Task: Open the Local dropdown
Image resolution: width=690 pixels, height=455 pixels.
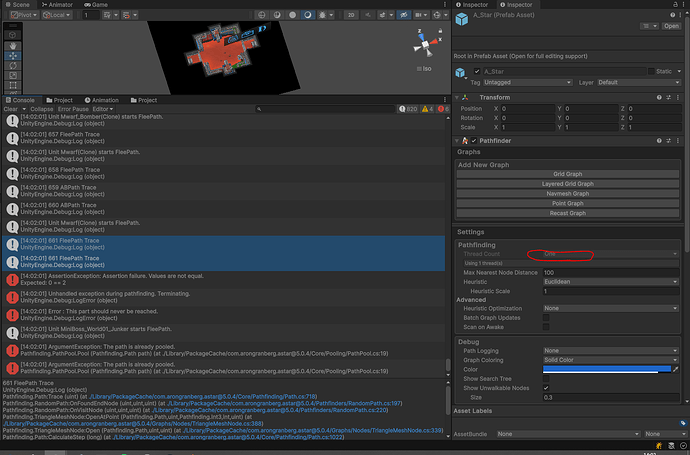Action: 56,15
